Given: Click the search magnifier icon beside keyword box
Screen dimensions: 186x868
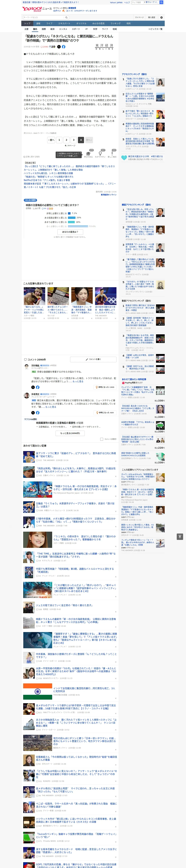Looking at the screenshot, I should point(67,17).
